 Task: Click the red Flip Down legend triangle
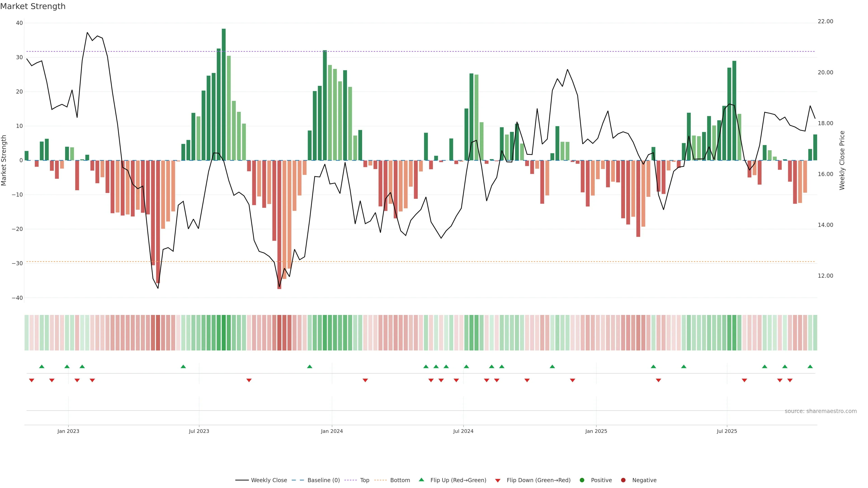498,480
